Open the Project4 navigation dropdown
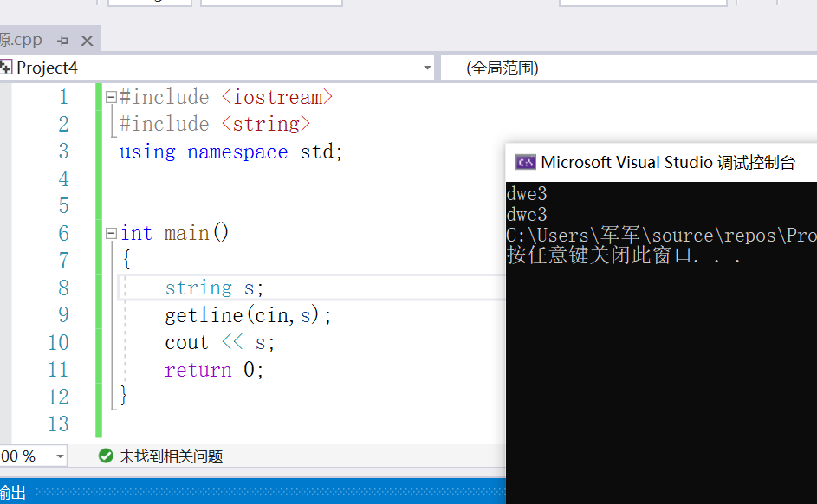Screen dimensions: 817x504 pos(426,68)
